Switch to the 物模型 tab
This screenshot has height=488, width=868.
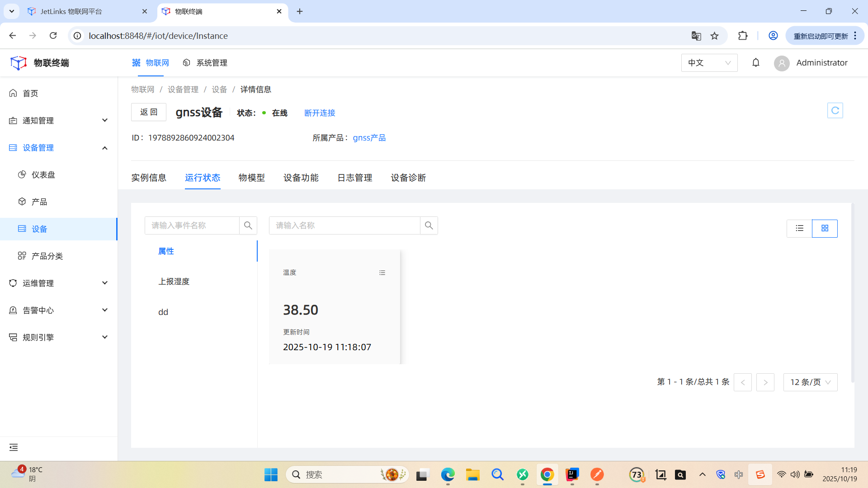tap(251, 178)
